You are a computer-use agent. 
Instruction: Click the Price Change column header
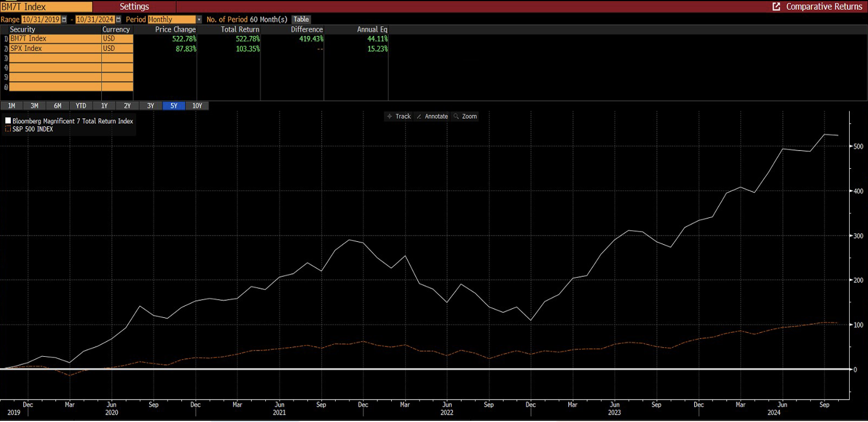point(176,29)
